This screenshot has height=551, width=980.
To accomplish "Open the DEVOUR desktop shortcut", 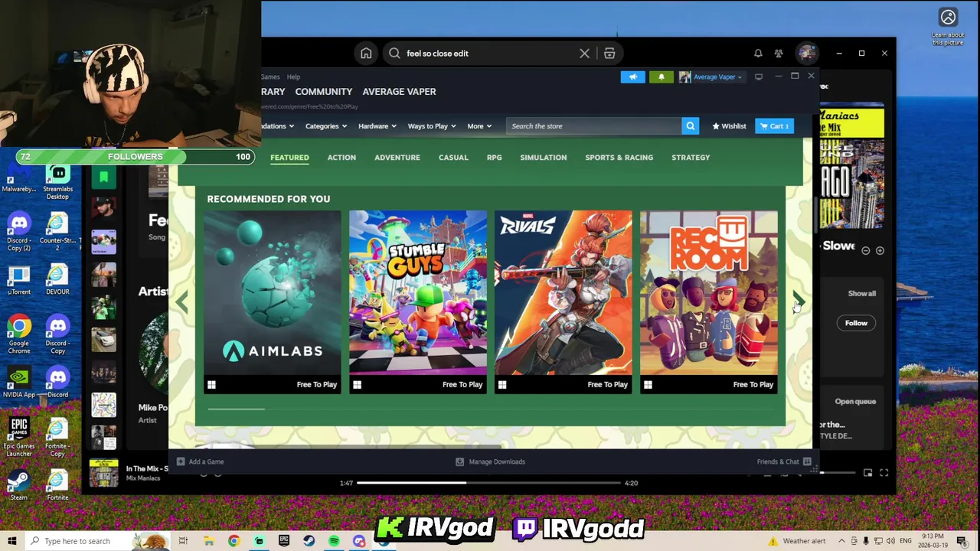I will pyautogui.click(x=58, y=281).
